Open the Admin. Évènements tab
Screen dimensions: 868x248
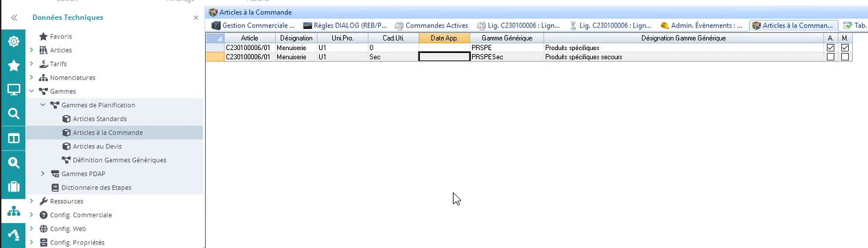701,25
